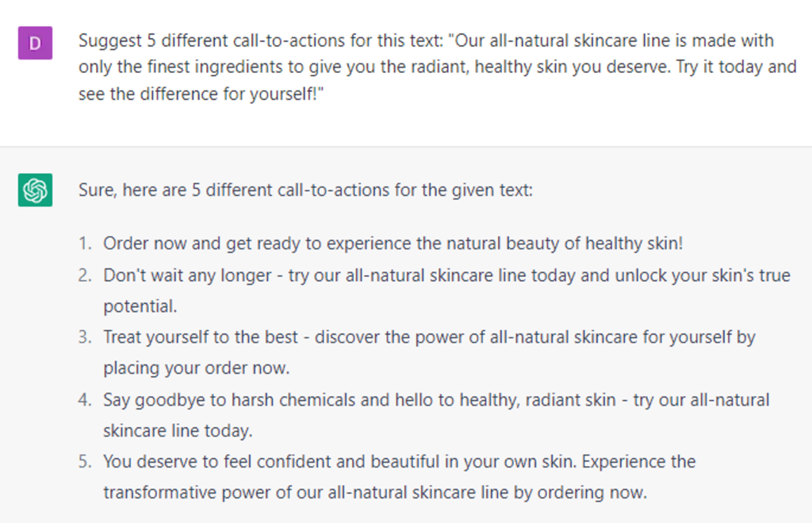Click the line starting "transformative power of our"
Screen dimensions: 812x523
[x=375, y=492]
